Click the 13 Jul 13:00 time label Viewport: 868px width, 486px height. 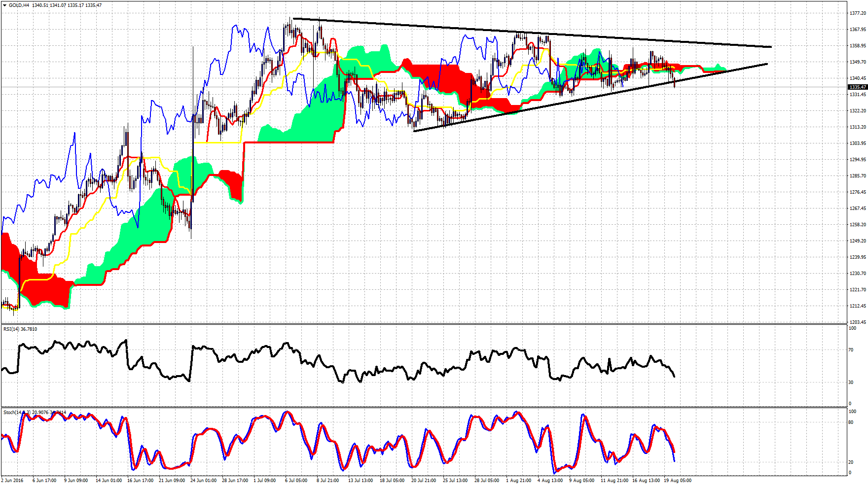(x=361, y=481)
